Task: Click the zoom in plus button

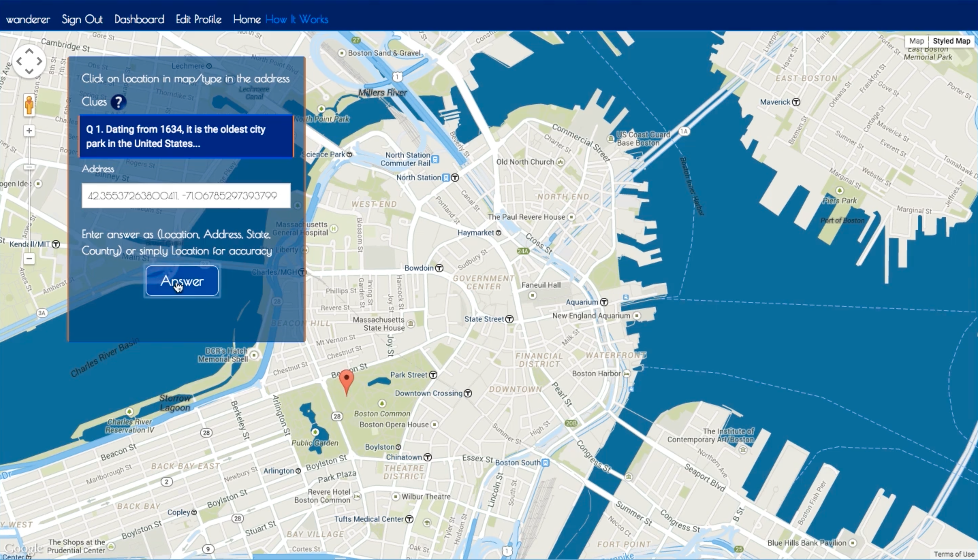Action: click(x=29, y=131)
